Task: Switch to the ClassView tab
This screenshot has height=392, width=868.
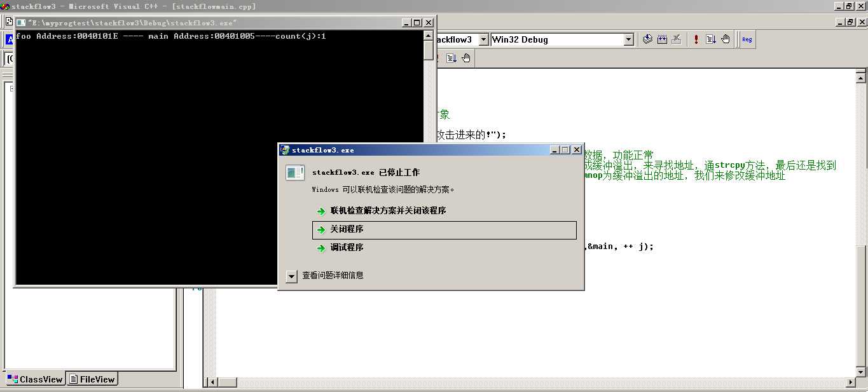Action: coord(34,379)
